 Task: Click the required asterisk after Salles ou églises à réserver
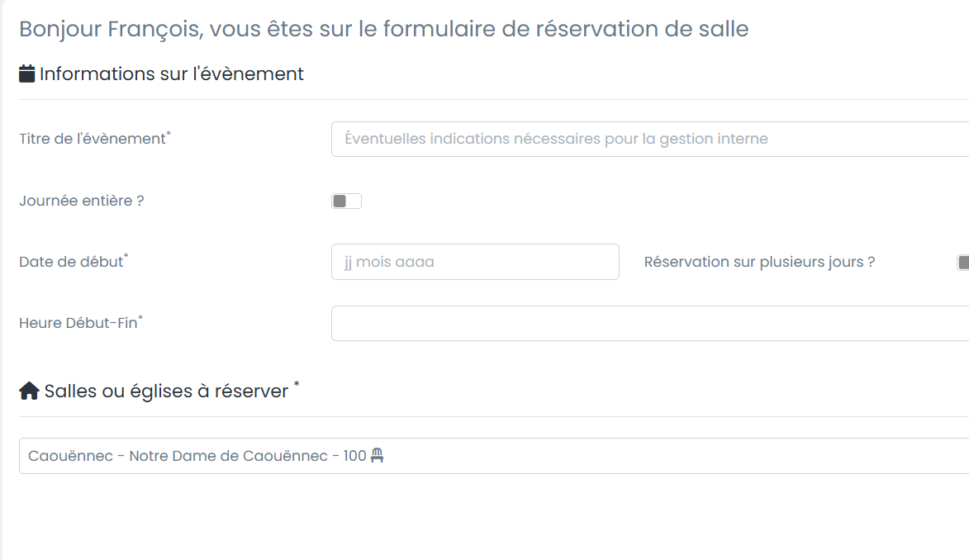click(x=297, y=385)
